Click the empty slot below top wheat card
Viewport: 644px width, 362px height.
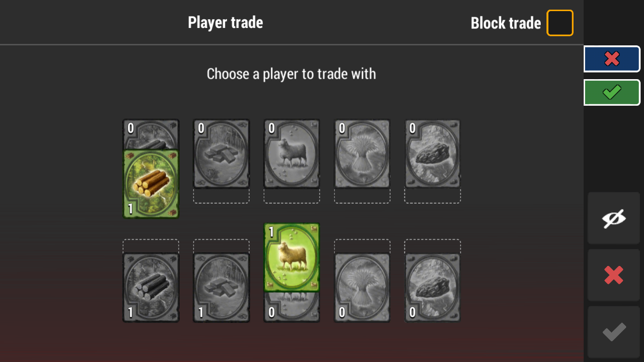click(x=362, y=196)
